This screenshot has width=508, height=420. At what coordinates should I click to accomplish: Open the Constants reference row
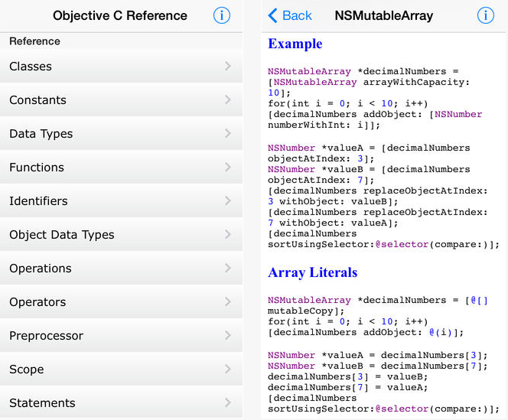pos(37,100)
